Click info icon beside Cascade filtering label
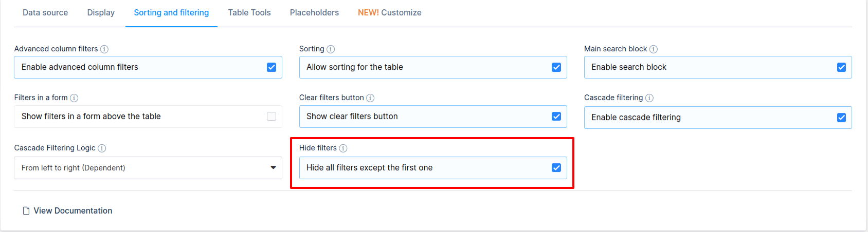Screen dimensions: 868x232 pyautogui.click(x=649, y=98)
